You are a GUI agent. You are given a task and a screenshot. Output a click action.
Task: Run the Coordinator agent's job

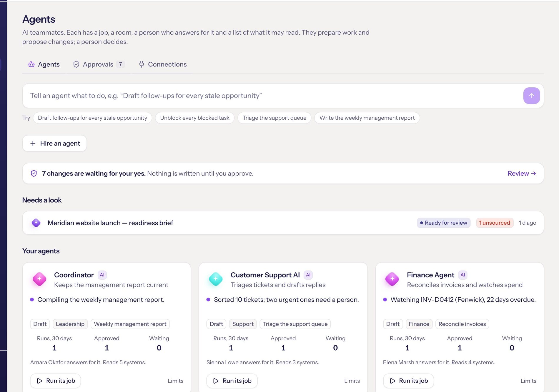click(56, 381)
